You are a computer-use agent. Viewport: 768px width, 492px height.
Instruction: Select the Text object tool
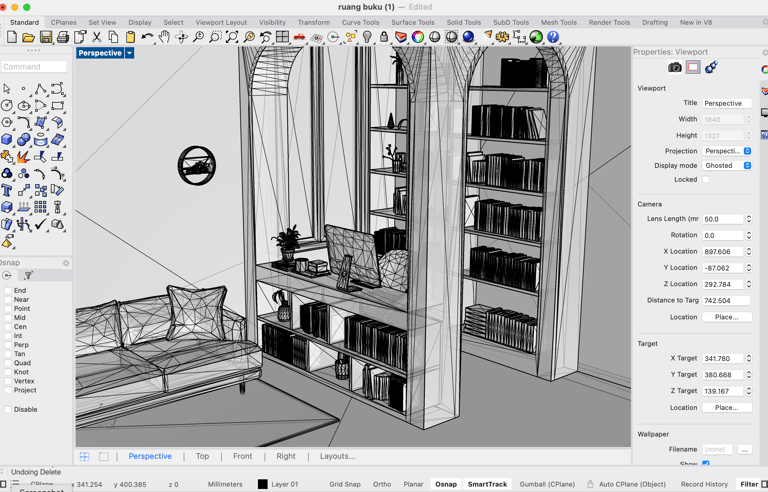[7, 190]
